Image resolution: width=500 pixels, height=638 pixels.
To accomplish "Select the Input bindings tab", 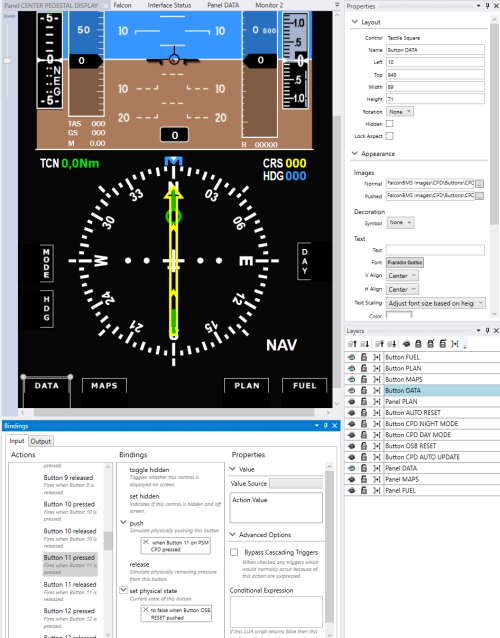I will pos(17,441).
